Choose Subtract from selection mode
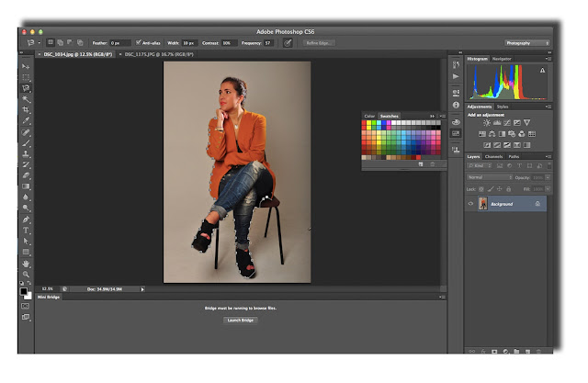 pyautogui.click(x=70, y=43)
